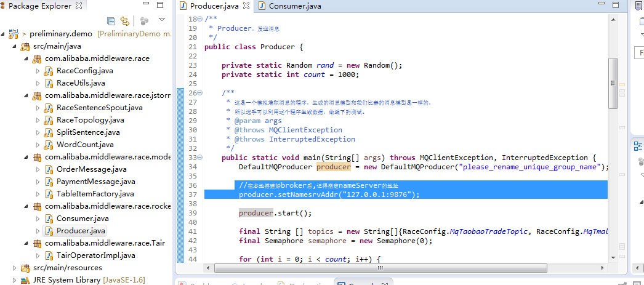This screenshot has height=285, width=644.
Task: Expand RaceSentenceSpout.java tree node
Action: tap(38, 108)
